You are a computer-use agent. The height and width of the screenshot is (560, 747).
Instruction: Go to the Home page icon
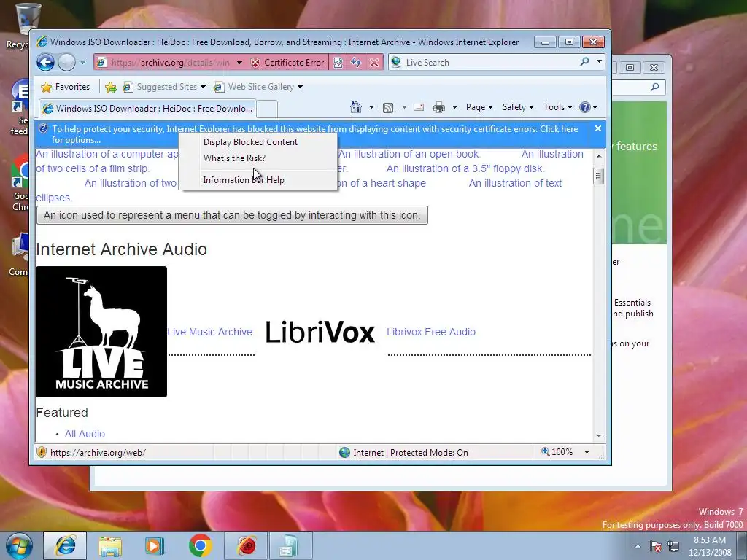click(356, 107)
